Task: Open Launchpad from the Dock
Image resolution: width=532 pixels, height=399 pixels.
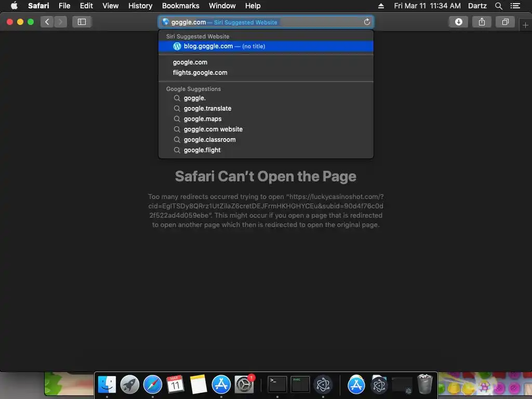Action: point(129,384)
